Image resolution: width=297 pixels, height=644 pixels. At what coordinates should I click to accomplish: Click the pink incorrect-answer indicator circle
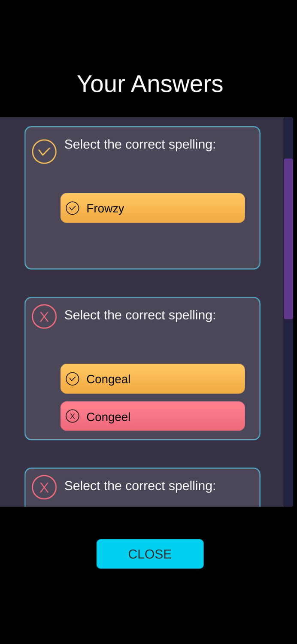pyautogui.click(x=44, y=316)
